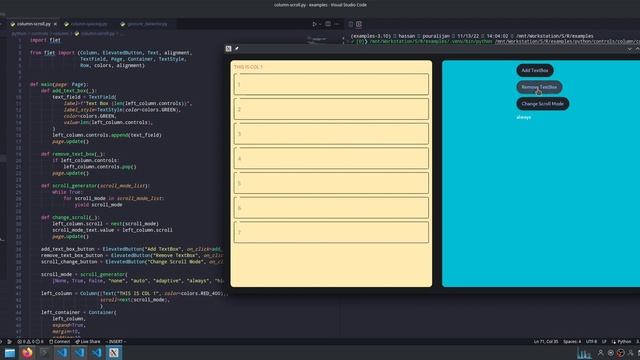Click the 'def remove_text_box' code line
This screenshot has height=360, width=640.
[x=73, y=154]
